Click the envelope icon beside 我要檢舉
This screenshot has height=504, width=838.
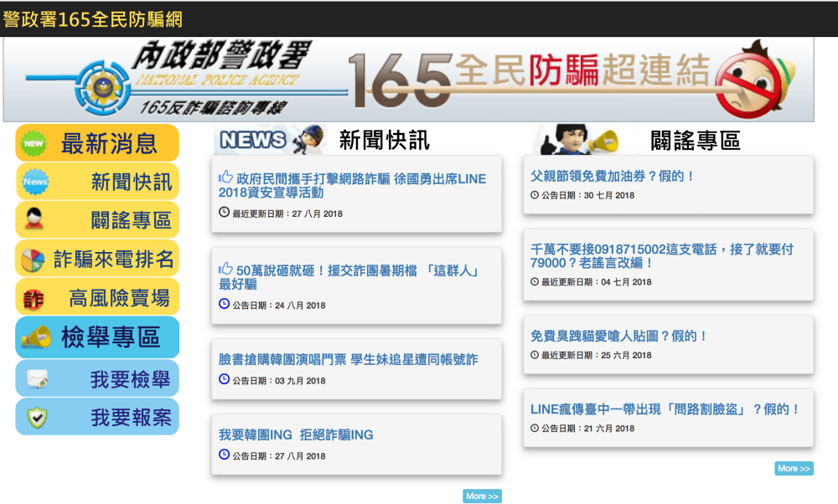coord(38,378)
